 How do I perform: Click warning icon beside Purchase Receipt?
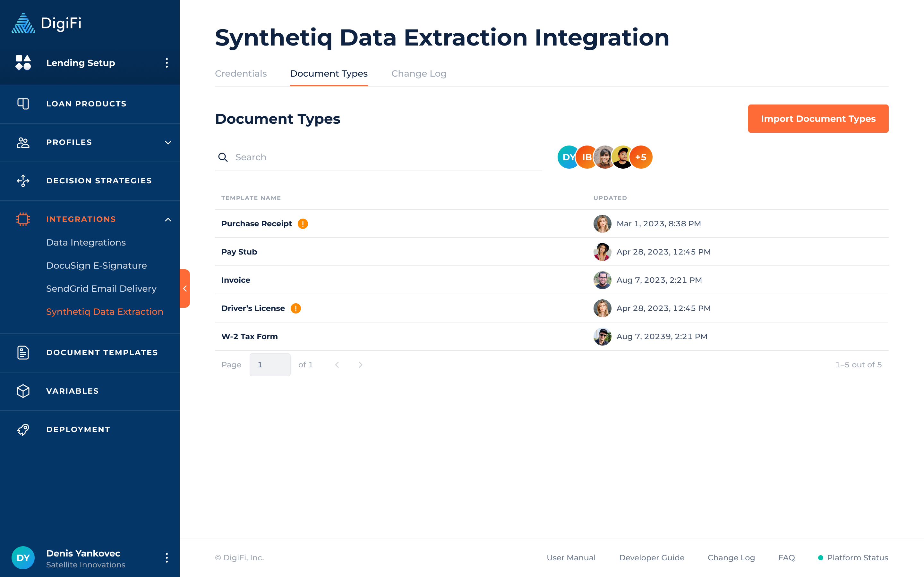(x=303, y=224)
